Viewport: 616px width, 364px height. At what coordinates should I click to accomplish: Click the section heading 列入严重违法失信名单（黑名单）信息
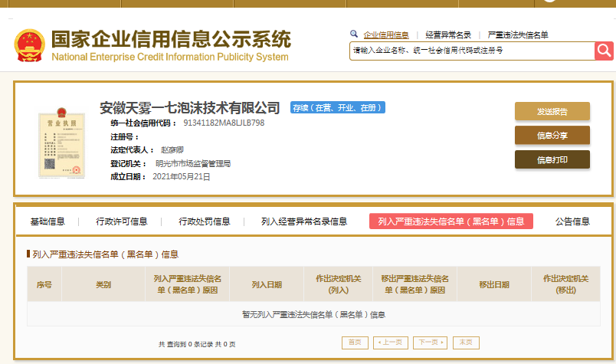pyautogui.click(x=105, y=254)
